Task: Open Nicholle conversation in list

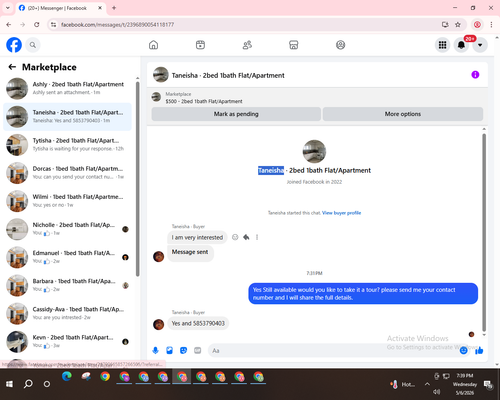Action: click(67, 229)
